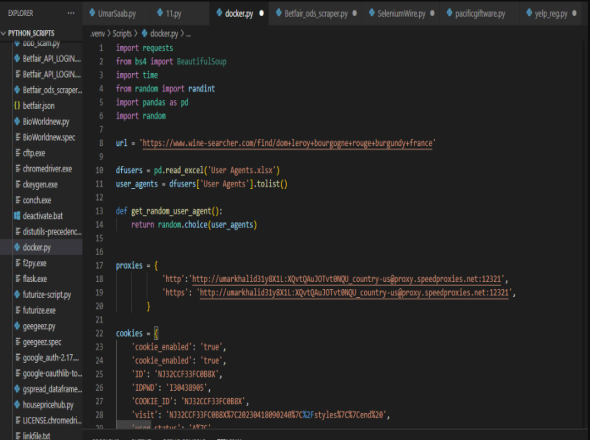Screen dimensions: 590x440
Task: Open the Betfair_ods_scraper.py tab
Action: tap(316, 14)
